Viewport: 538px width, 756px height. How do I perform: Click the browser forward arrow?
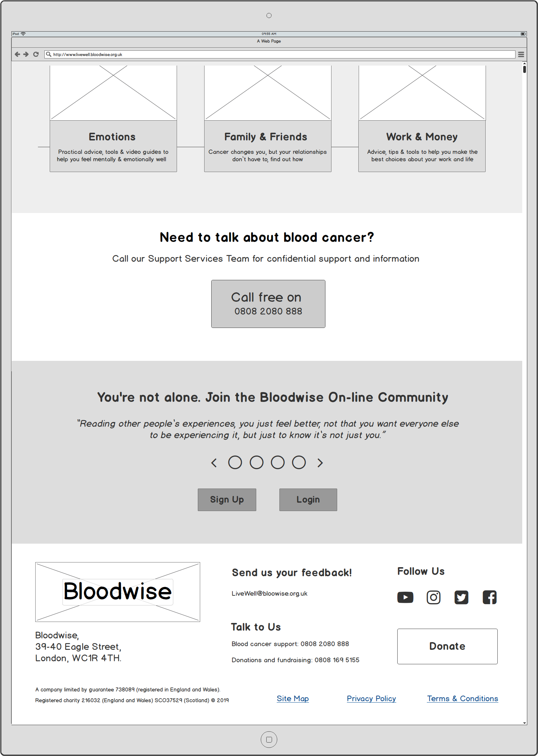coord(26,54)
